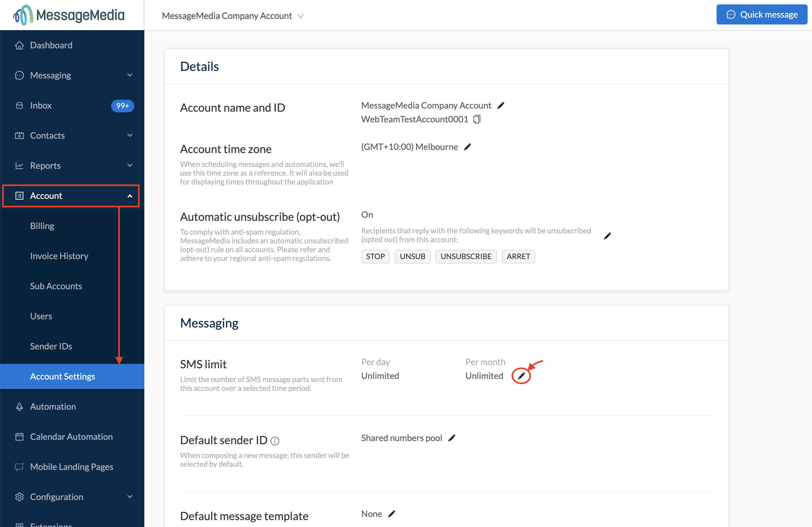Edit the default message template
The width and height of the screenshot is (812, 527).
[392, 514]
